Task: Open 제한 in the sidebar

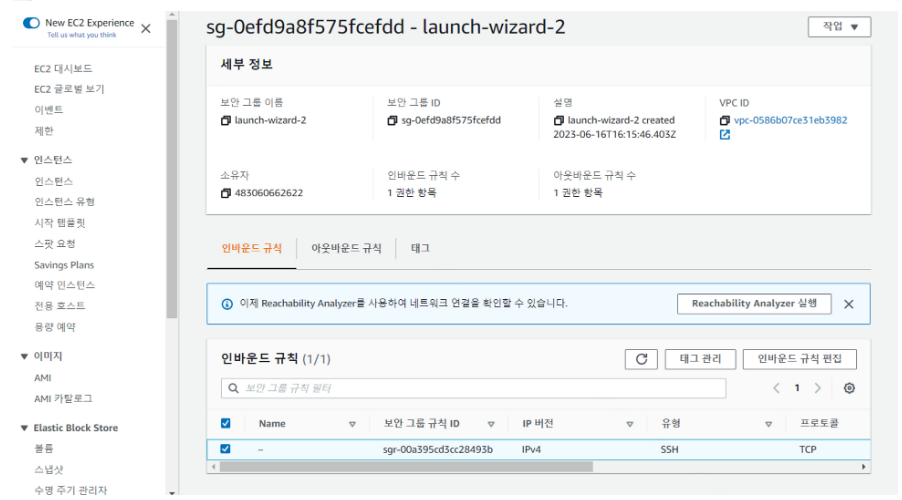Action: coord(44,131)
